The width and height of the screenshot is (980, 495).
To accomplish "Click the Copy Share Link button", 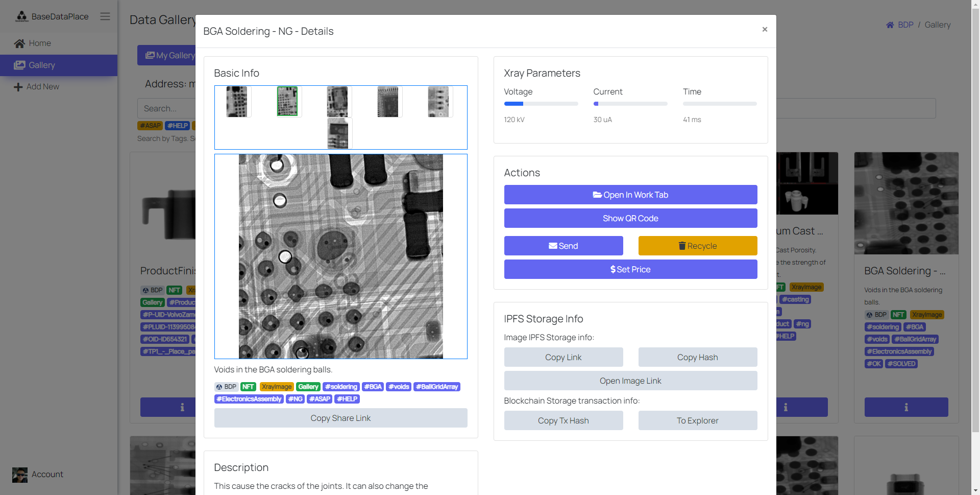I will (340, 418).
